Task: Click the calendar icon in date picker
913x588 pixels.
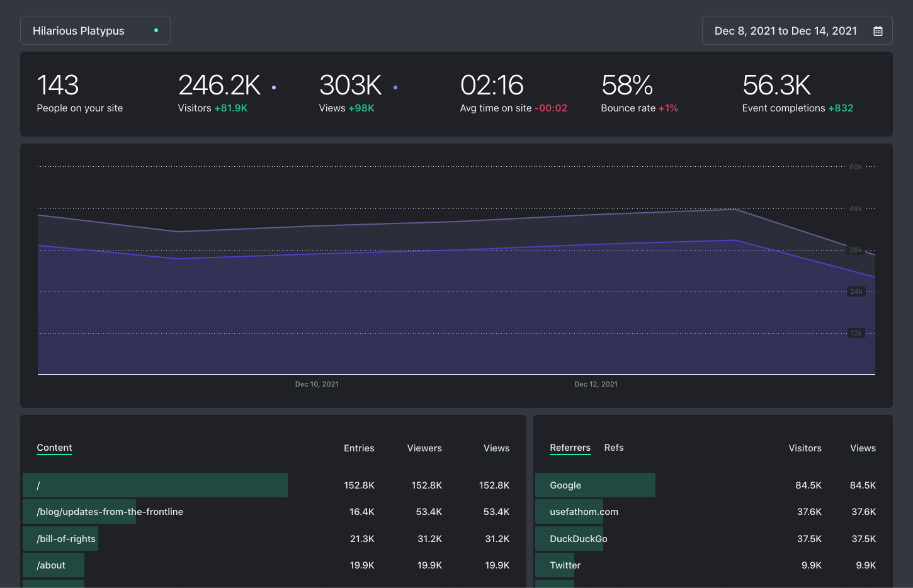Action: 878,31
